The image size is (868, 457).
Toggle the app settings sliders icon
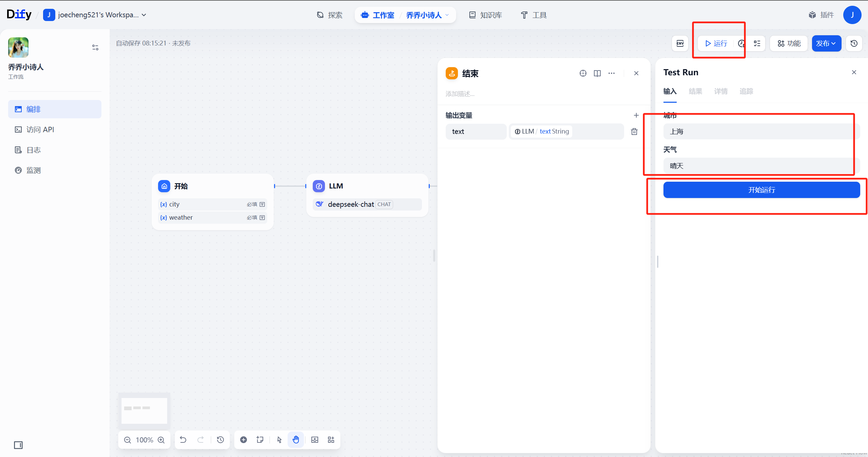(x=95, y=47)
